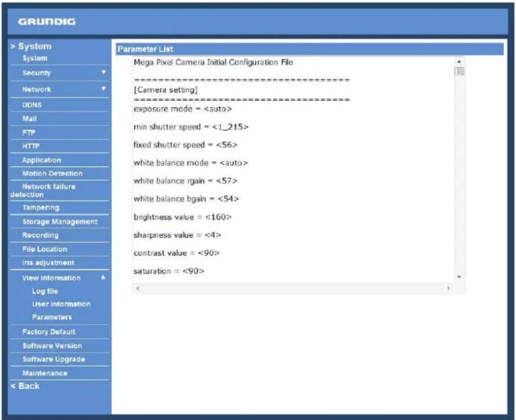Open the Application page
The image size is (516, 420).
point(41,160)
